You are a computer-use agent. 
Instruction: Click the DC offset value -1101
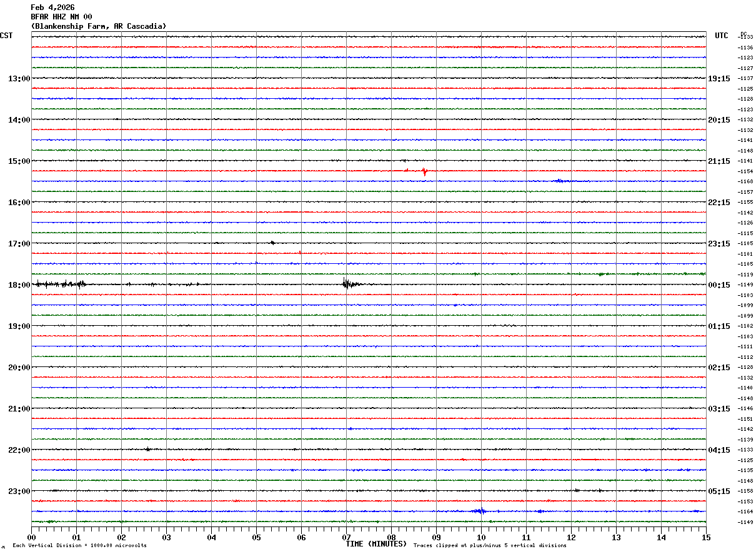click(x=745, y=254)
